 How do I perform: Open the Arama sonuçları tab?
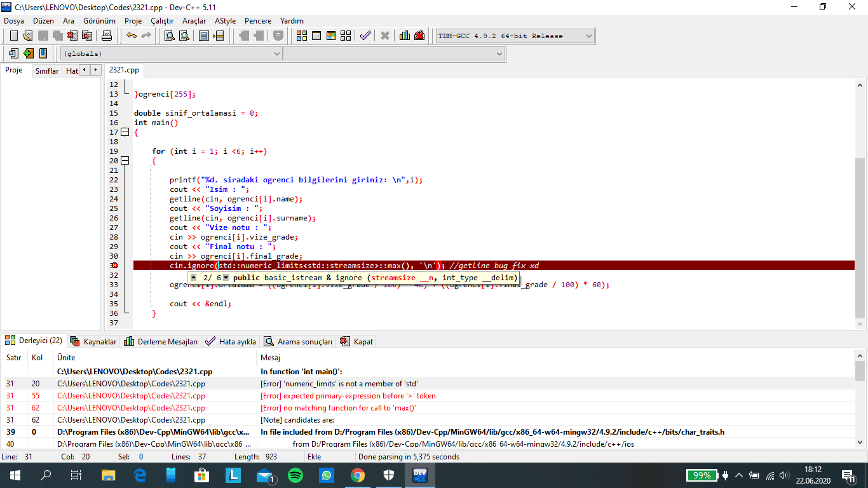coord(298,341)
